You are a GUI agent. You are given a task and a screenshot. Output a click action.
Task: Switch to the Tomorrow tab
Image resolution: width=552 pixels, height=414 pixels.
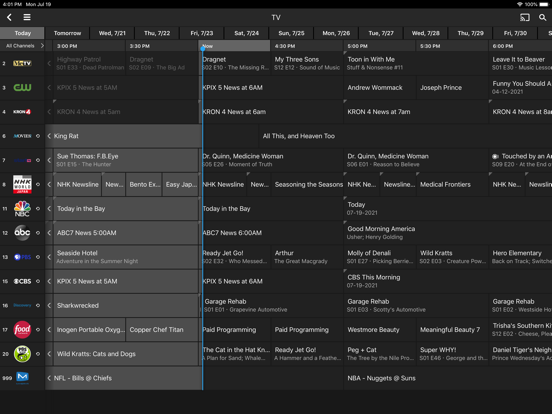click(x=67, y=33)
